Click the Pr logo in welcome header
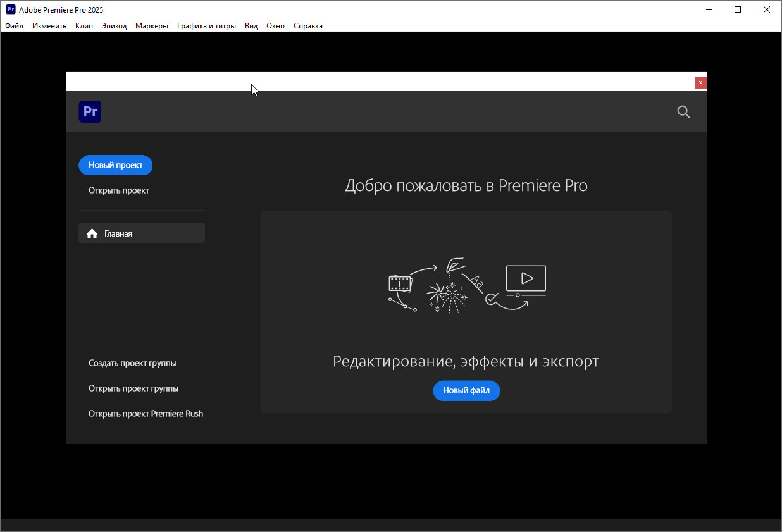The height and width of the screenshot is (532, 782). (90, 112)
